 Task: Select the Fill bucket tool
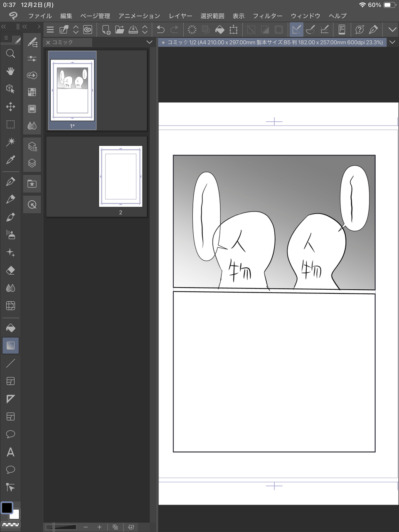coord(10,328)
